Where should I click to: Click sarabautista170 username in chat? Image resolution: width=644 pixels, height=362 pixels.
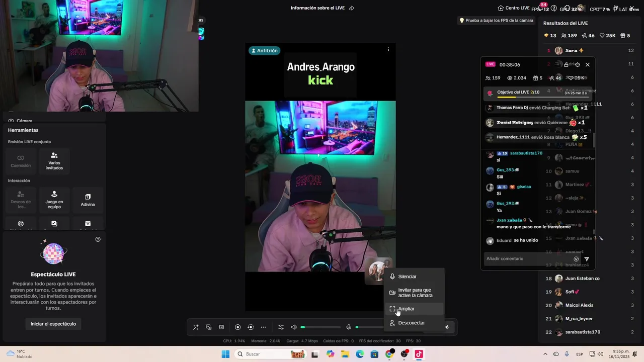(x=526, y=153)
